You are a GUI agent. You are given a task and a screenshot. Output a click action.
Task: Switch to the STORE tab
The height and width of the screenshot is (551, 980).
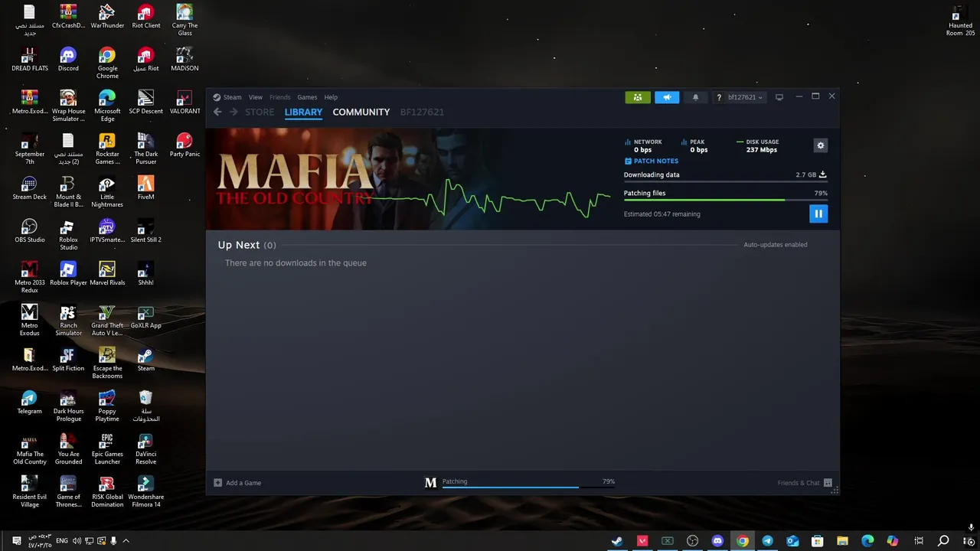click(260, 112)
